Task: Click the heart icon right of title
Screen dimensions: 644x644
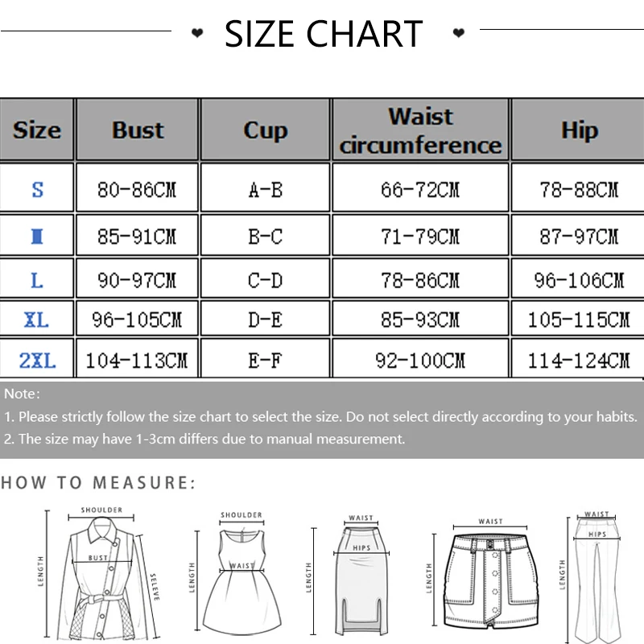Action: click(459, 34)
